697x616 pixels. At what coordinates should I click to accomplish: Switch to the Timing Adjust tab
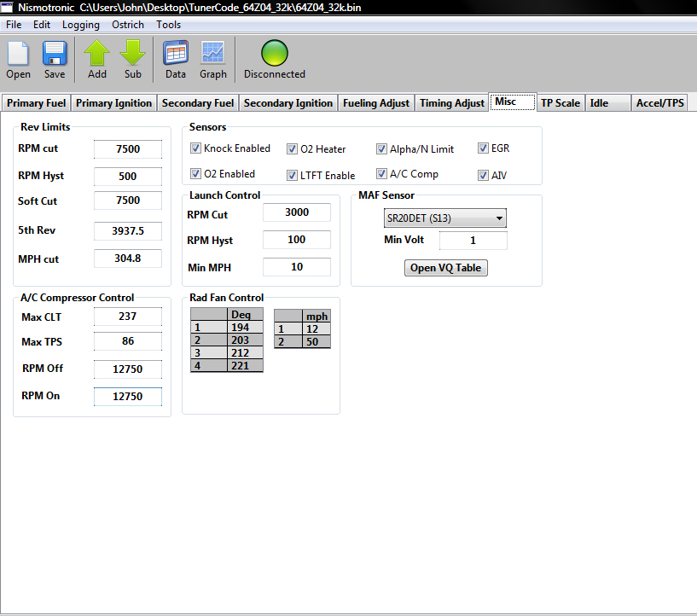tap(451, 103)
